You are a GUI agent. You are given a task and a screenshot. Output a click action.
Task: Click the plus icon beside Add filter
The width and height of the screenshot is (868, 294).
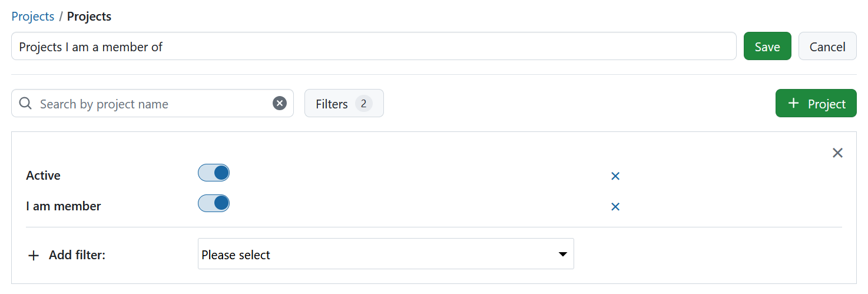[x=34, y=256]
